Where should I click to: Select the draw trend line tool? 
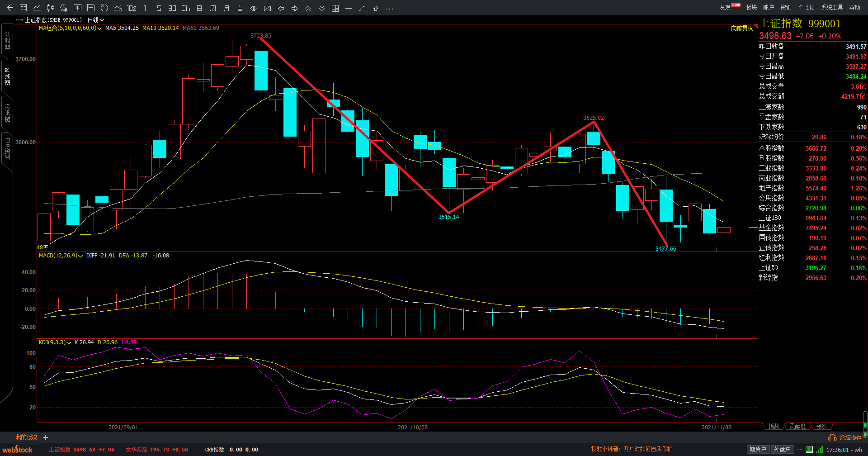(362, 8)
